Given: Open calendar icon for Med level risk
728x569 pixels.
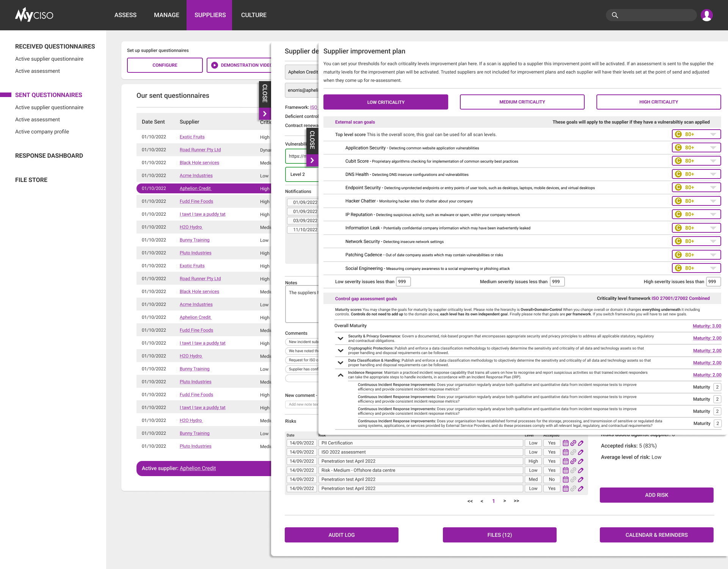Looking at the screenshot, I should coord(566,480).
